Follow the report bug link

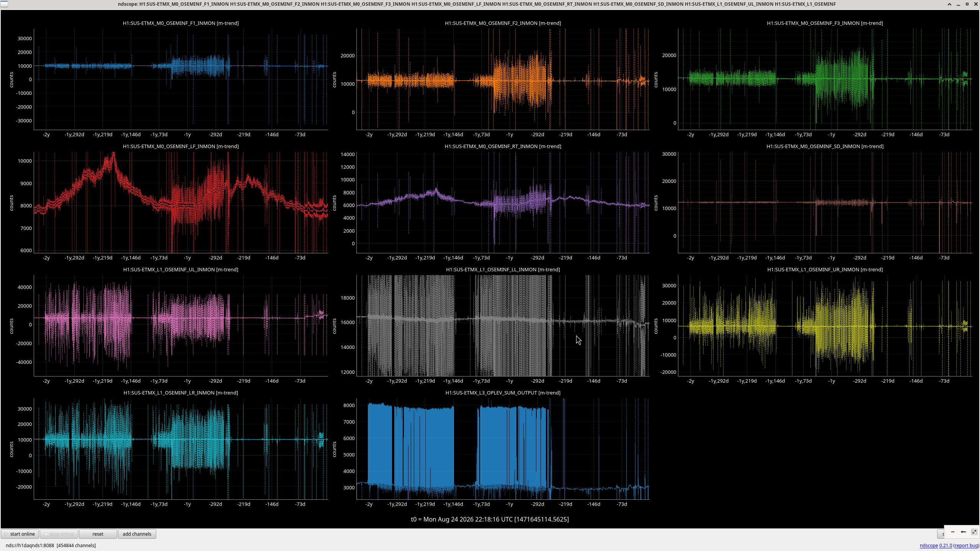click(966, 545)
